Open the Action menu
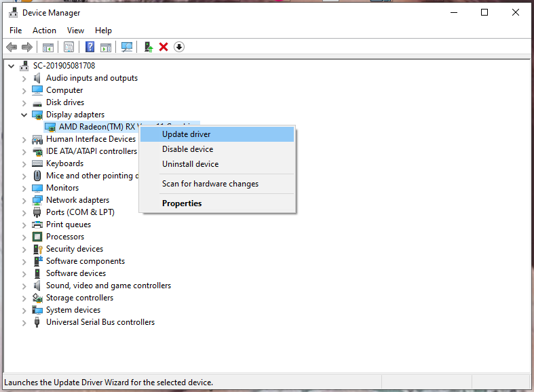 [x=44, y=31]
